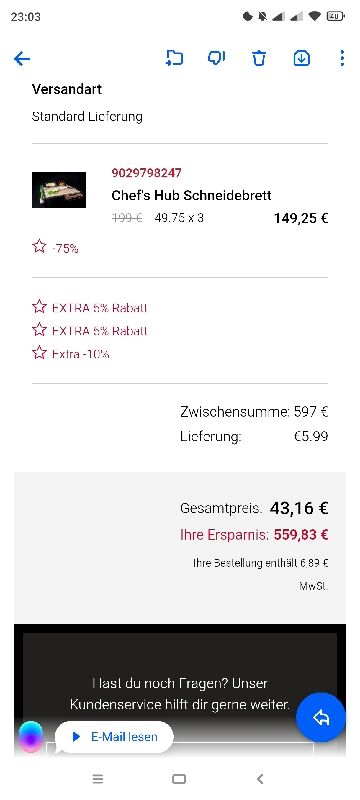Tap the star icon beside -75%
360x800 pixels.
point(39,247)
